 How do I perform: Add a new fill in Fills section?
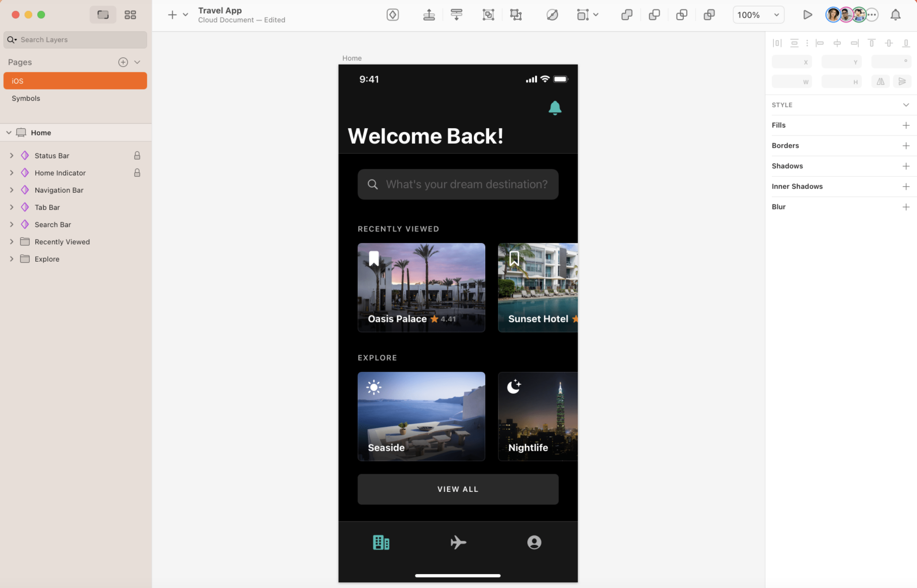coord(906,125)
